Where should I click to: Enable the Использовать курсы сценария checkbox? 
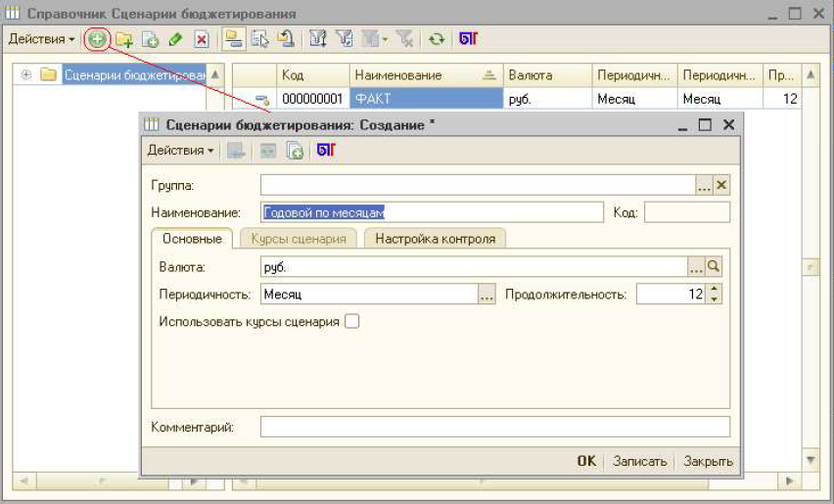click(351, 321)
